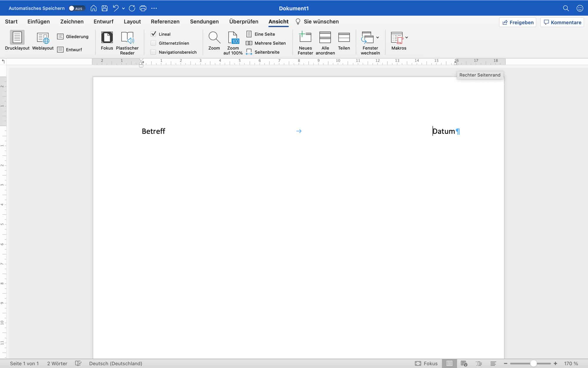The width and height of the screenshot is (588, 368).
Task: Click Deutsch (Deutschland) language in status bar
Action: coord(116,364)
